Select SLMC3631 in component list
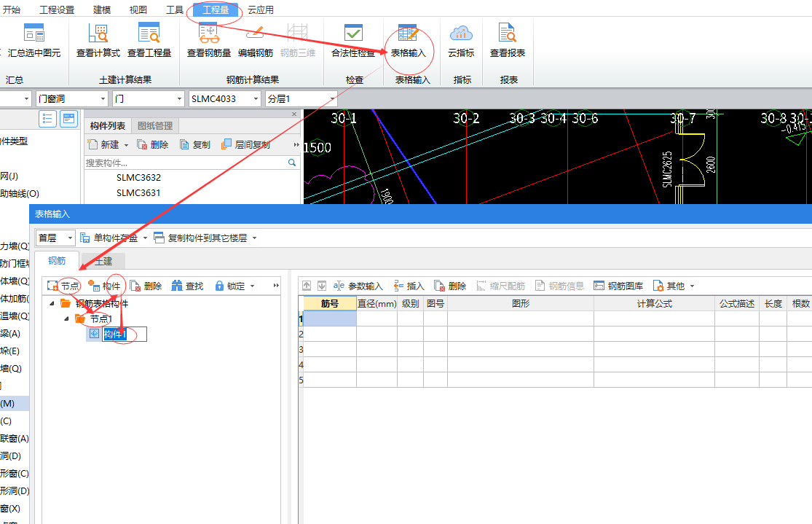The image size is (812, 524). click(x=139, y=193)
